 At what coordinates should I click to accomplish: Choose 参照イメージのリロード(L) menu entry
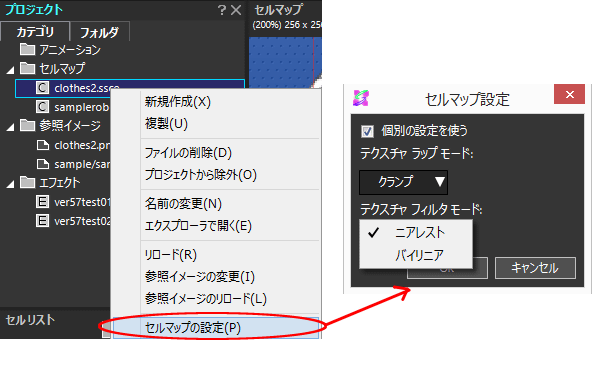pos(216,298)
